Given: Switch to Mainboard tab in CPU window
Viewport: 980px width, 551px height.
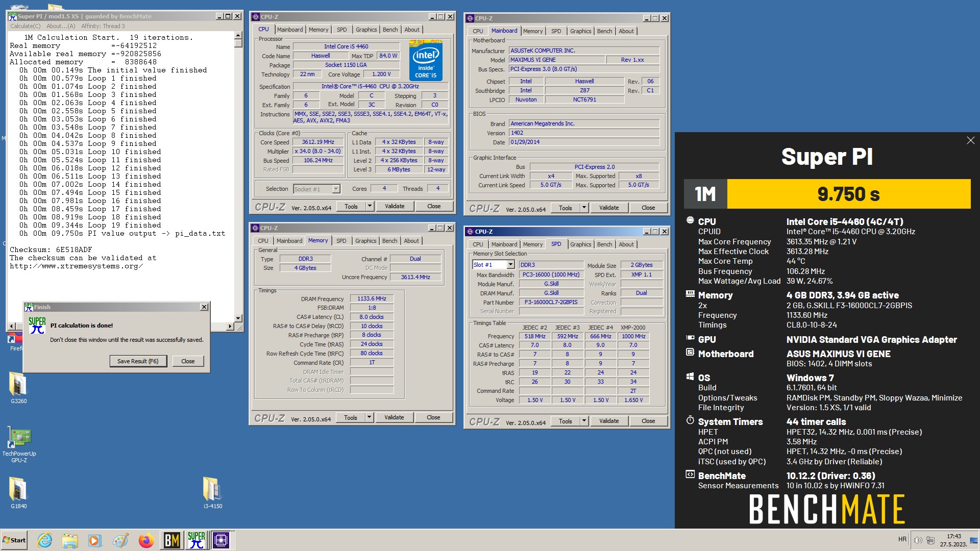Looking at the screenshot, I should pos(290,30).
